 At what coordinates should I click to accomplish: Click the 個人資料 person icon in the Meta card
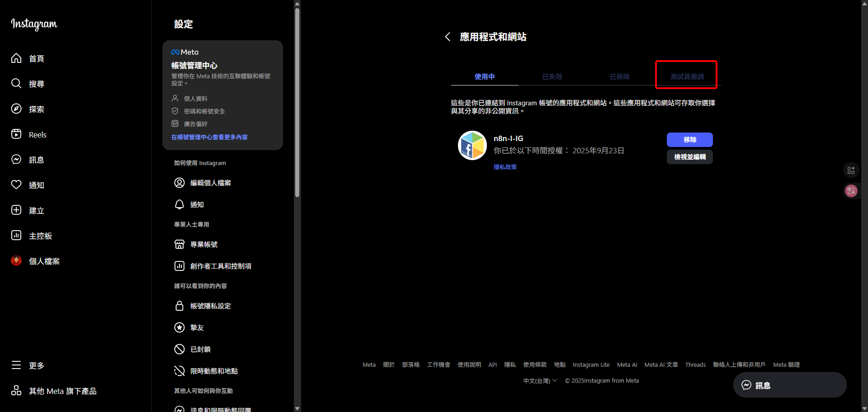point(176,98)
